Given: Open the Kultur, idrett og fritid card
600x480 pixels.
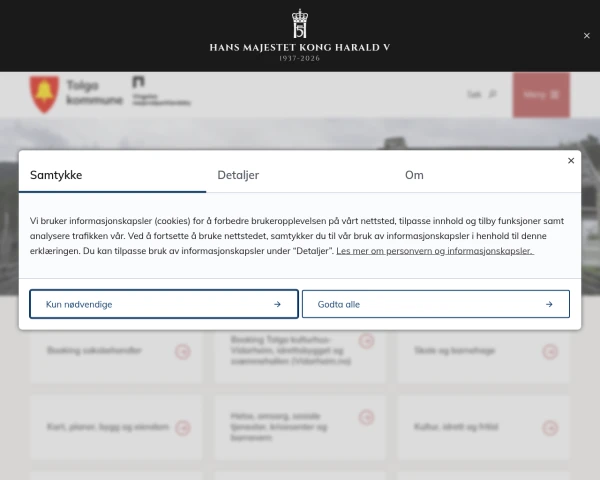Looking at the screenshot, I should (484, 428).
